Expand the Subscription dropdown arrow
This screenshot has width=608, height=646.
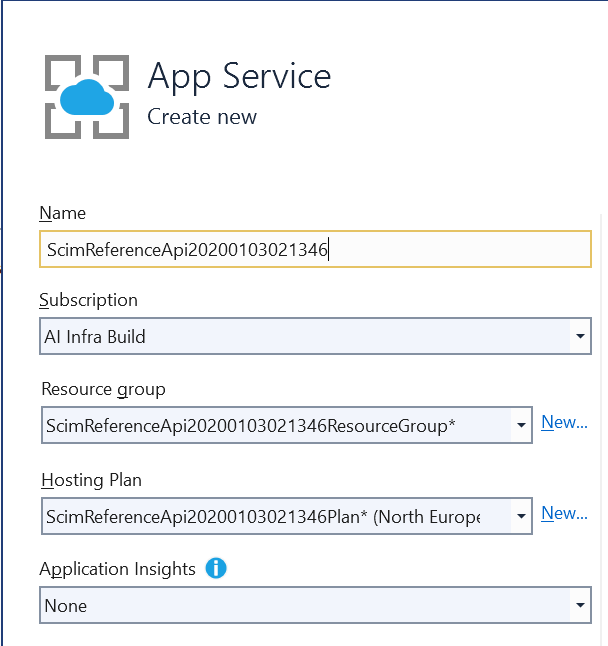pos(580,337)
